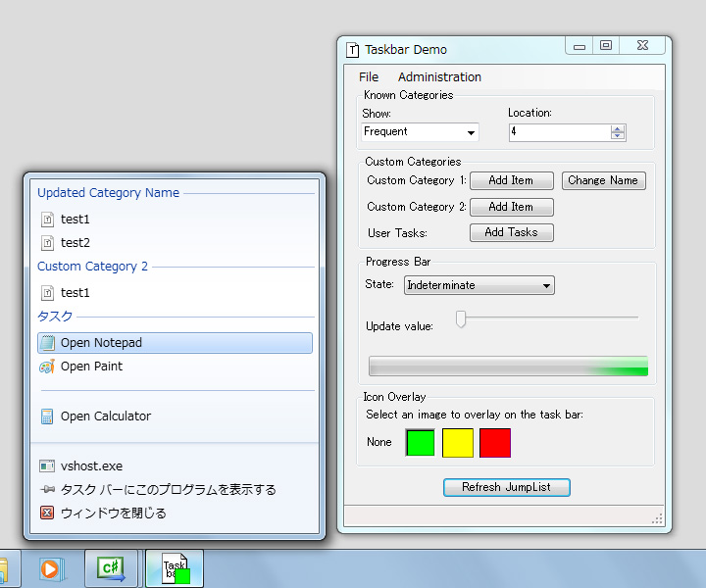The height and width of the screenshot is (588, 706).
Task: Open the Administration menu
Action: click(439, 77)
